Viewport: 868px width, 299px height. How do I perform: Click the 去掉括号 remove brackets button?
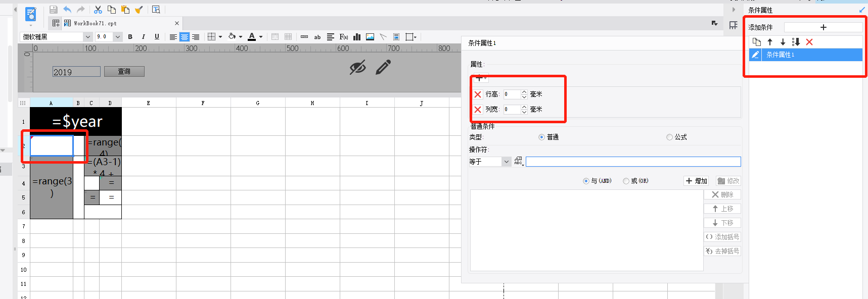tap(722, 251)
